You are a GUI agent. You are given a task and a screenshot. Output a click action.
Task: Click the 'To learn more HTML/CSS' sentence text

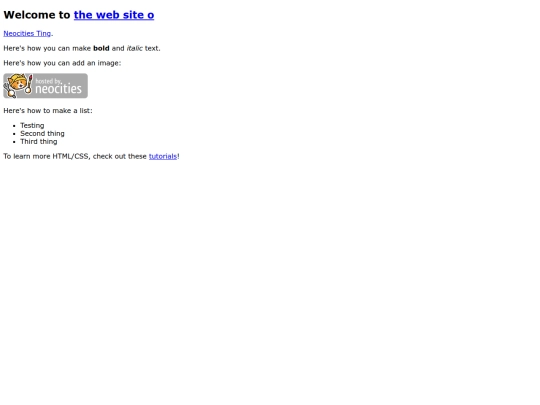(x=75, y=156)
